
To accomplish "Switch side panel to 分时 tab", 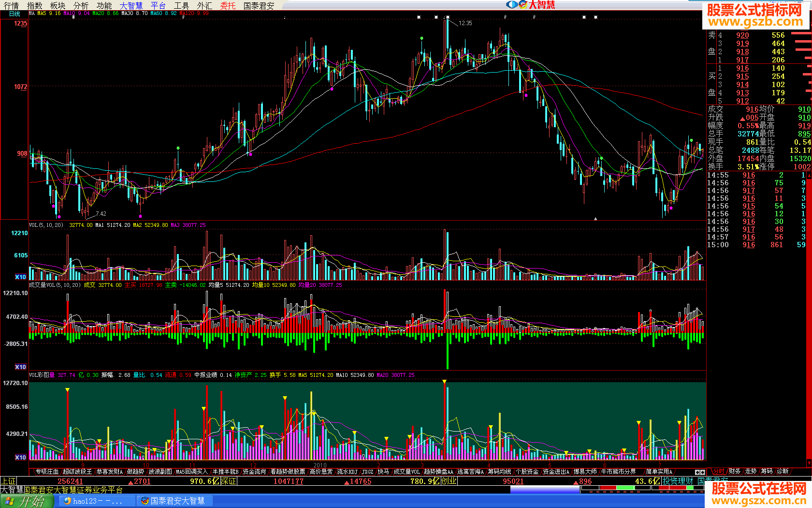I will (x=719, y=471).
